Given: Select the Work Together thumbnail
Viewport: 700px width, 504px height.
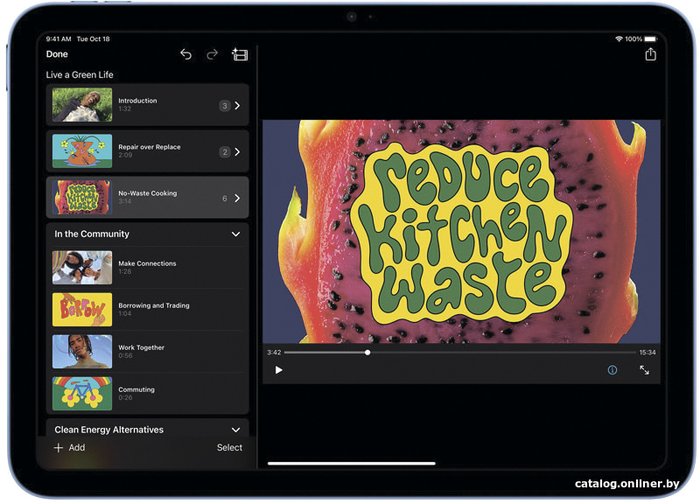Looking at the screenshot, I should [82, 351].
